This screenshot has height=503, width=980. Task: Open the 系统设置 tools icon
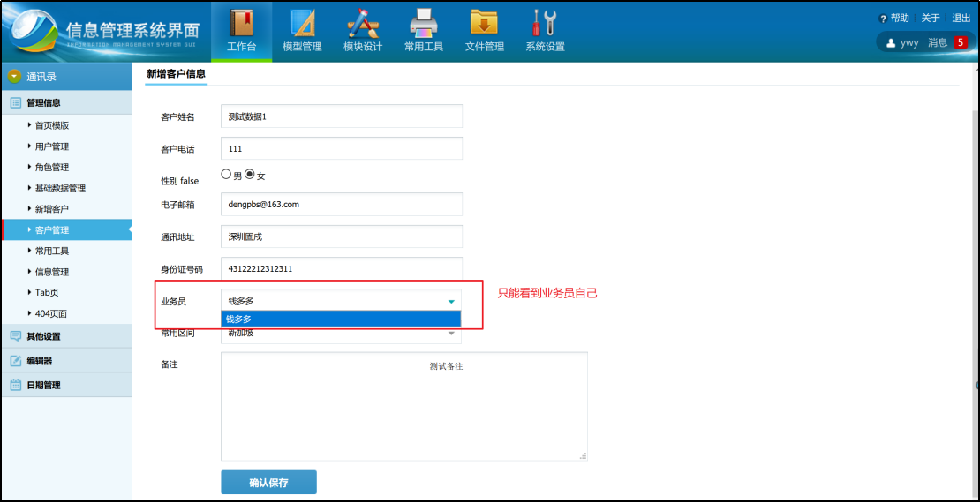pyautogui.click(x=545, y=23)
